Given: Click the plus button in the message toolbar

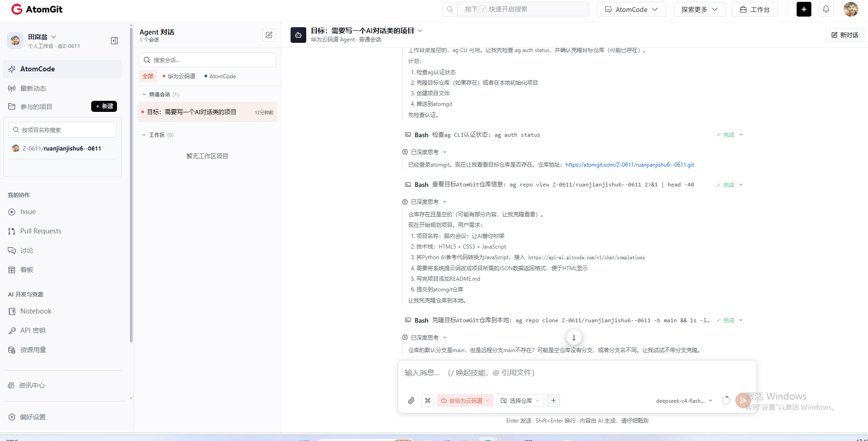Looking at the screenshot, I should pyautogui.click(x=553, y=400).
